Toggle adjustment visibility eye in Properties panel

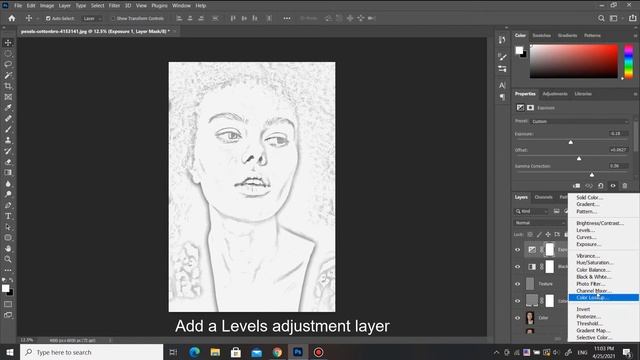[613, 186]
